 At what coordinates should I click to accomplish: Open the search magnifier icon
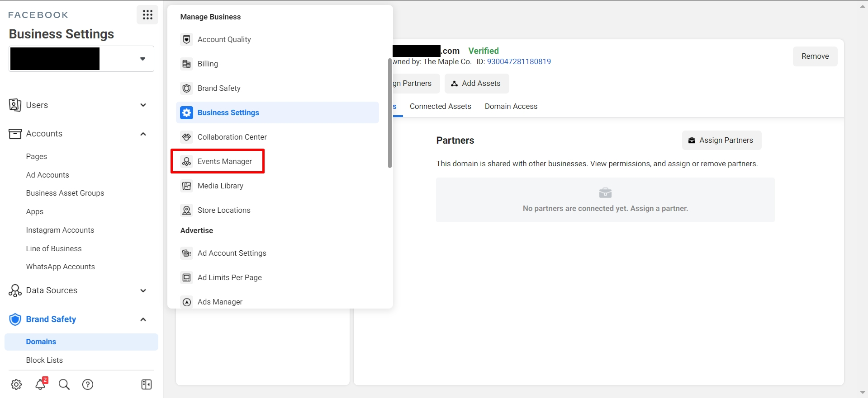64,384
